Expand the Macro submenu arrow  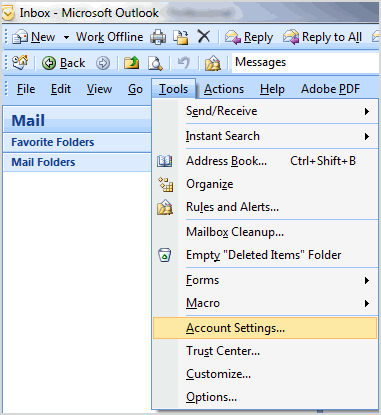[367, 303]
